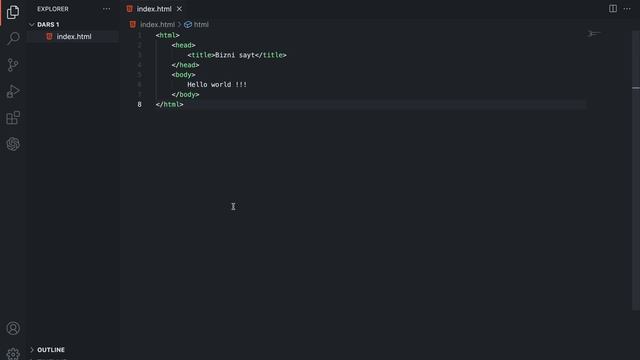Image resolution: width=640 pixels, height=360 pixels.
Task: Click the opening body tag line
Action: pos(183,75)
